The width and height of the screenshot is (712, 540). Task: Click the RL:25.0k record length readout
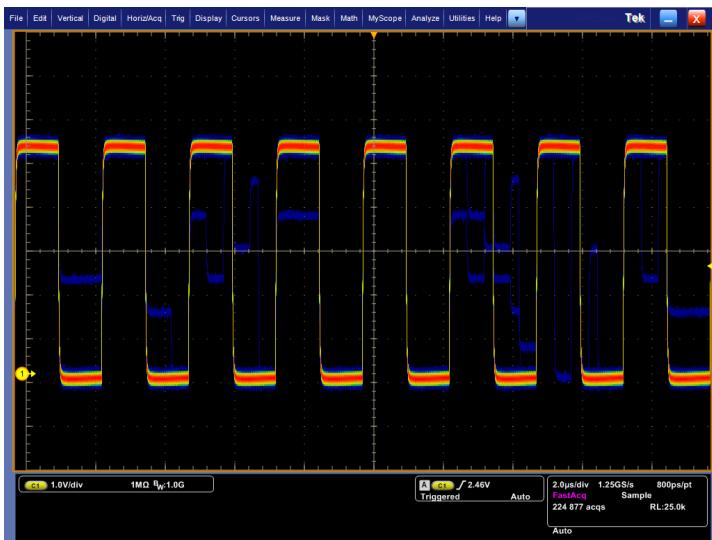click(668, 507)
